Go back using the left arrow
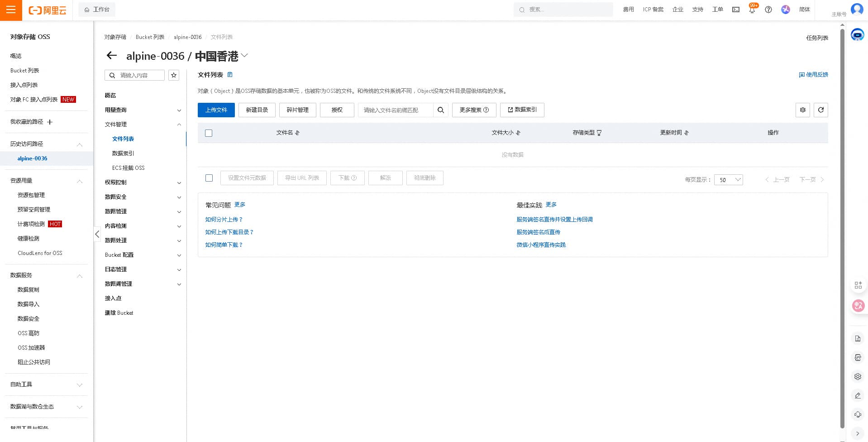This screenshot has width=868, height=442. pos(111,56)
